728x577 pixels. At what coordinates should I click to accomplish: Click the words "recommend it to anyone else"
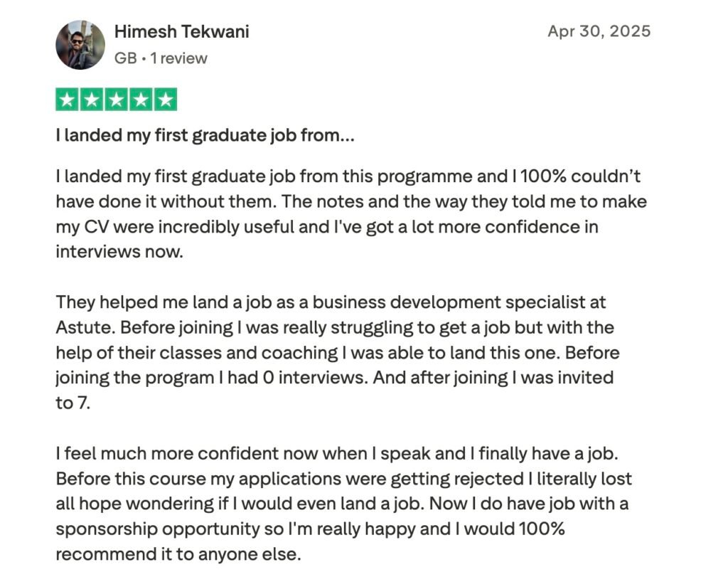(178, 555)
